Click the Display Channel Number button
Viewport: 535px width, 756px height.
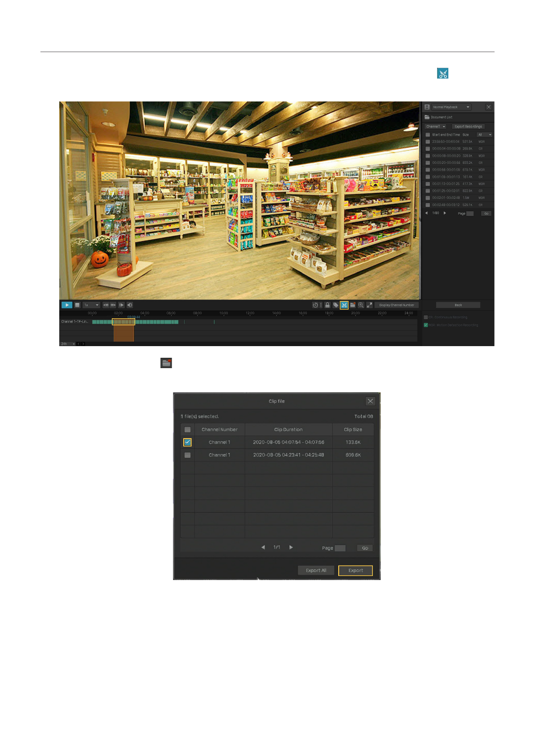[396, 305]
